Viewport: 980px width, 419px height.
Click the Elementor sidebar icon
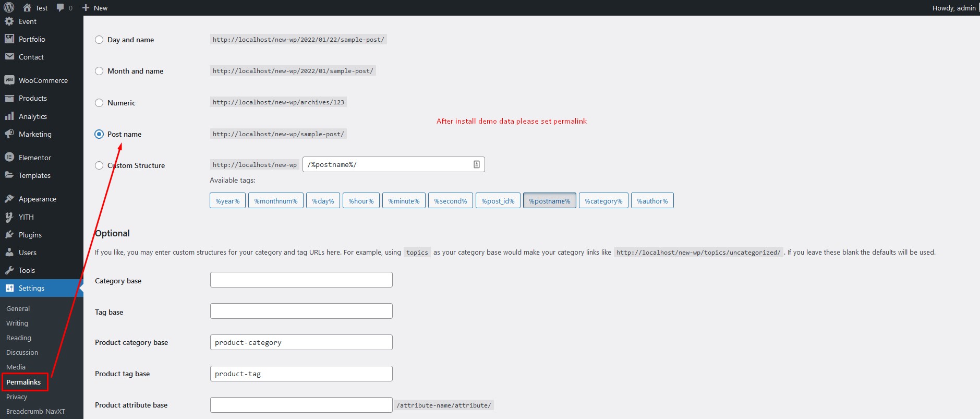click(x=9, y=157)
